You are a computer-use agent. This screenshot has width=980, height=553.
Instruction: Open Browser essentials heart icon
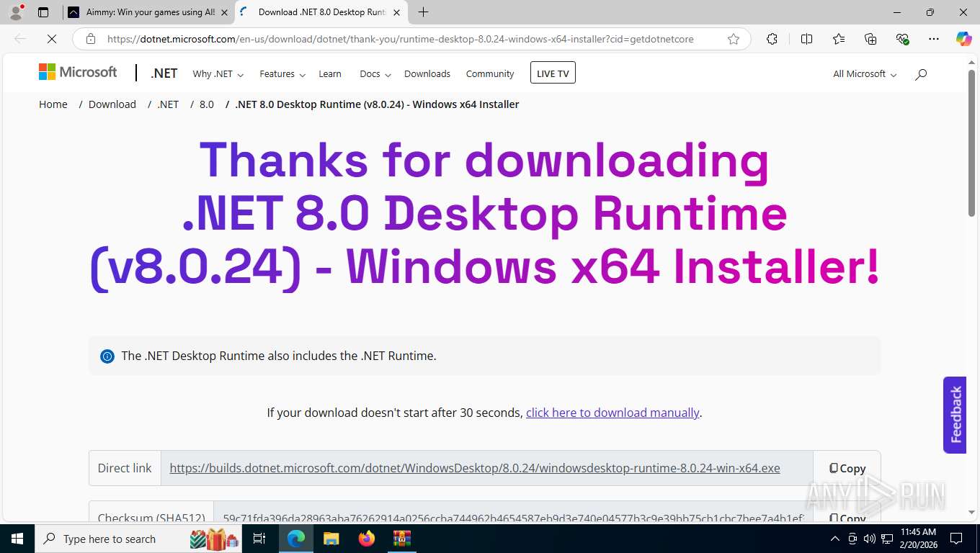coord(902,39)
